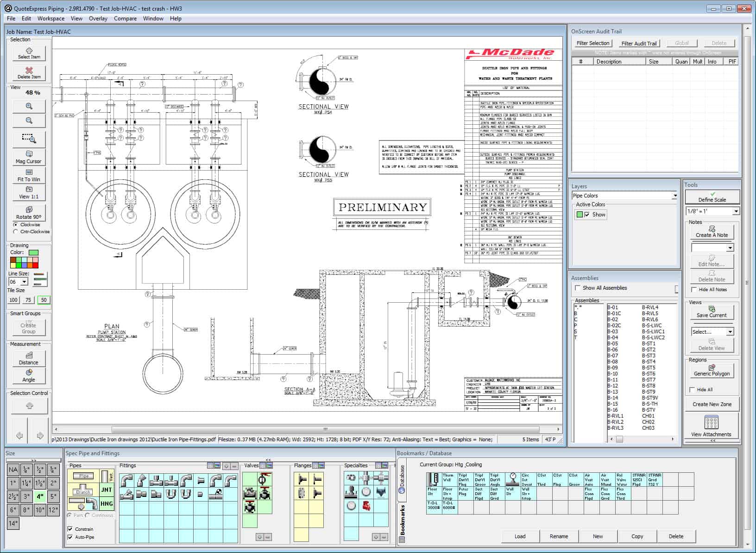The width and height of the screenshot is (756, 553).
Task: Toggle the Auto-Pipe checkbox
Action: point(70,537)
